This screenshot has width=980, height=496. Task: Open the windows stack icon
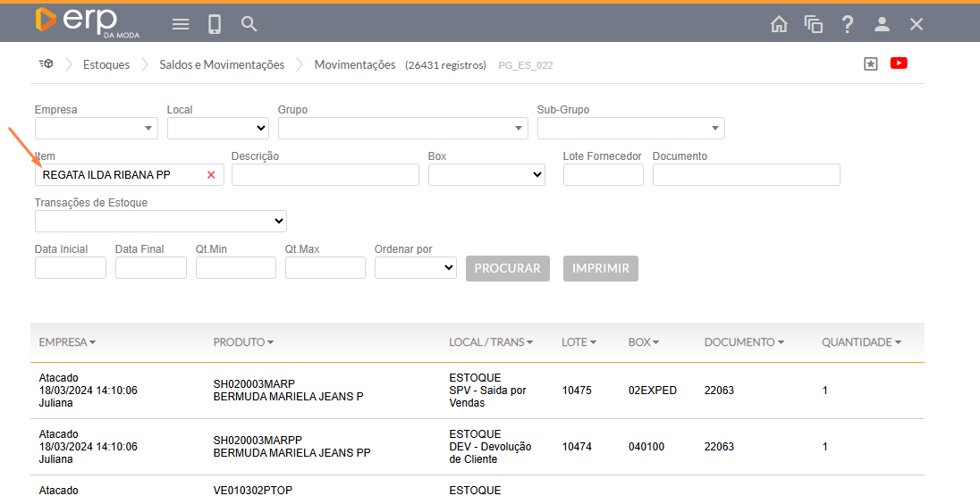(x=813, y=24)
